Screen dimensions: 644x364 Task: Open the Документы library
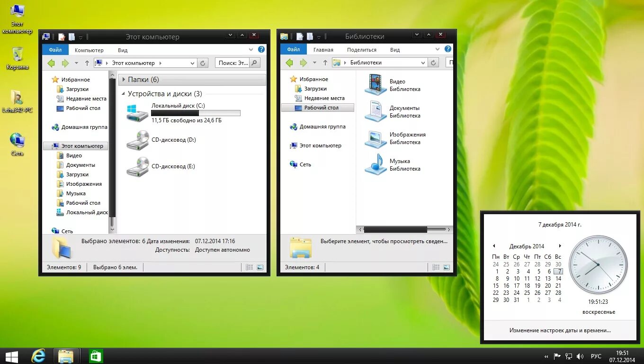click(x=393, y=111)
